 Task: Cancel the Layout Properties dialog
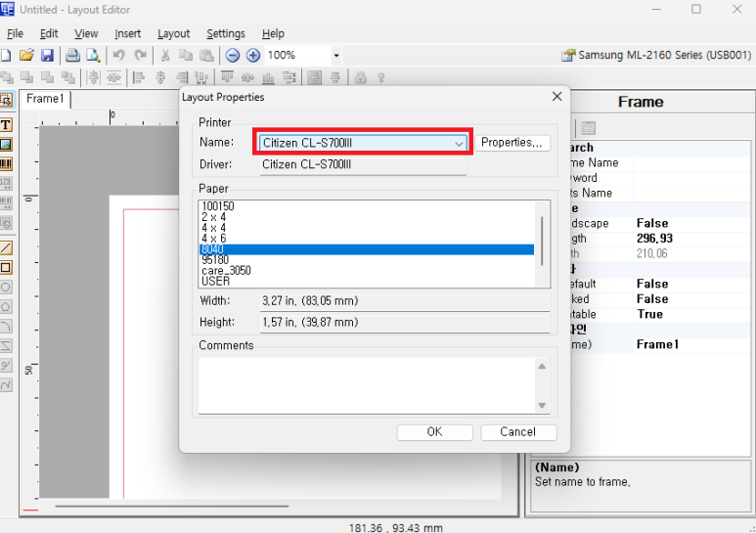pos(517,432)
